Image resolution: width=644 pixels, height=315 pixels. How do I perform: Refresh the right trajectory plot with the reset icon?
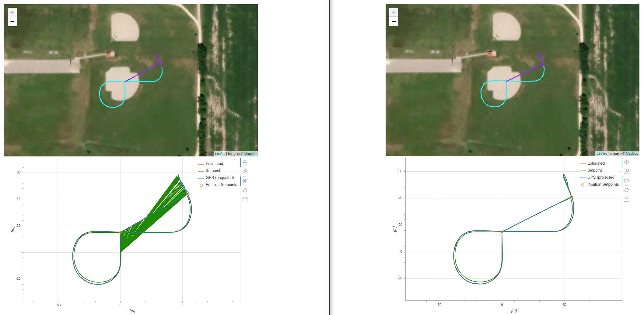[x=627, y=190]
